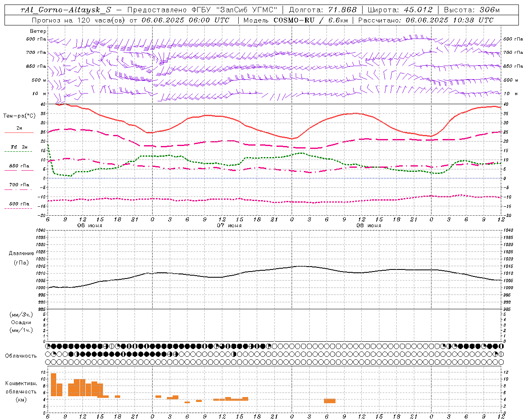Select the longitude value Долгота: 71.868

coord(322,10)
